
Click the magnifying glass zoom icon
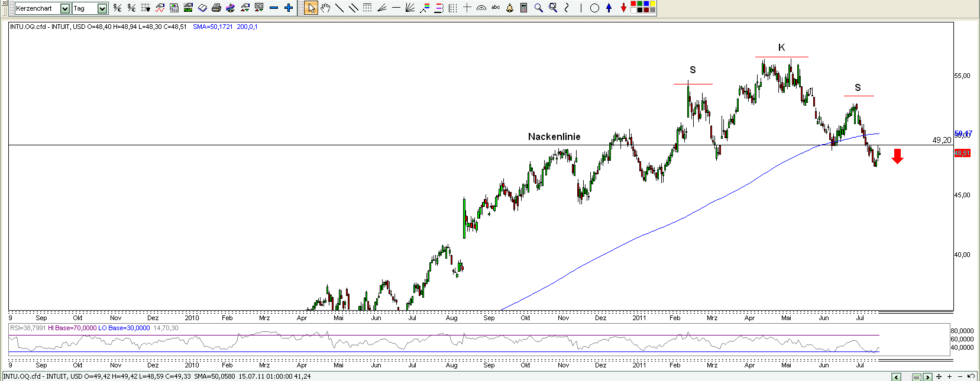[x=538, y=8]
